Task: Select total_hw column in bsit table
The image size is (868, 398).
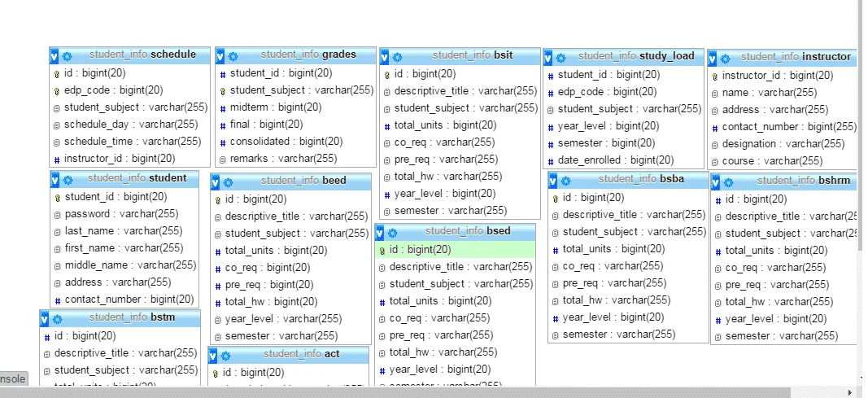Action: coord(460,176)
